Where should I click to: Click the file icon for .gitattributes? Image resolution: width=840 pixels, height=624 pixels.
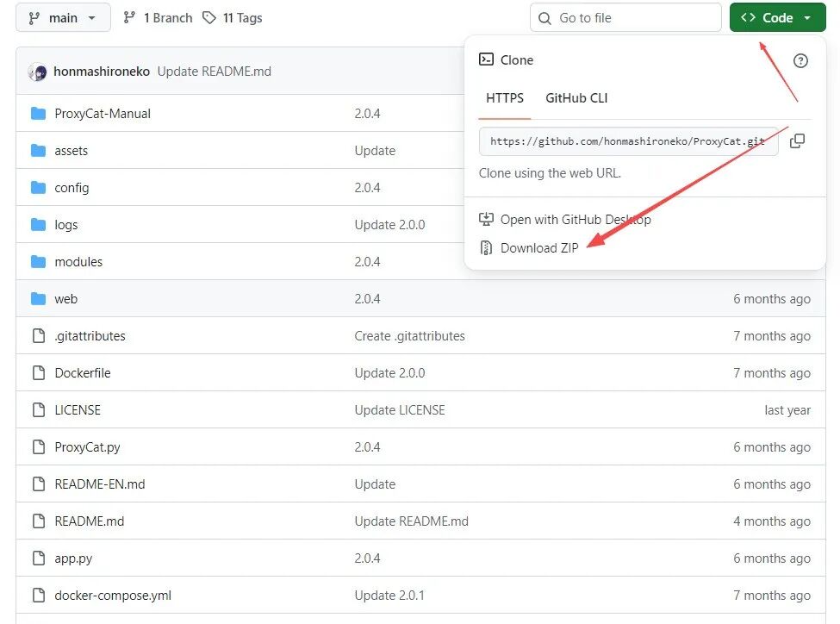(x=39, y=335)
